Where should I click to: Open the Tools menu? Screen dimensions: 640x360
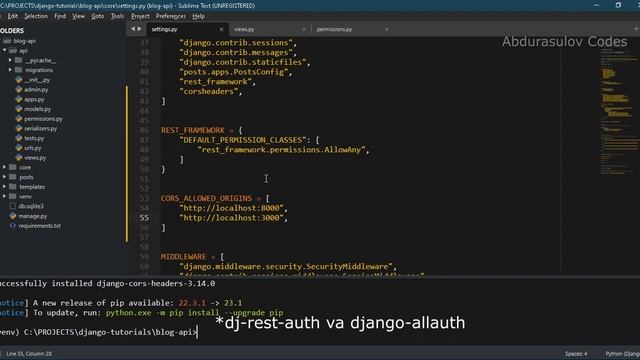click(117, 16)
